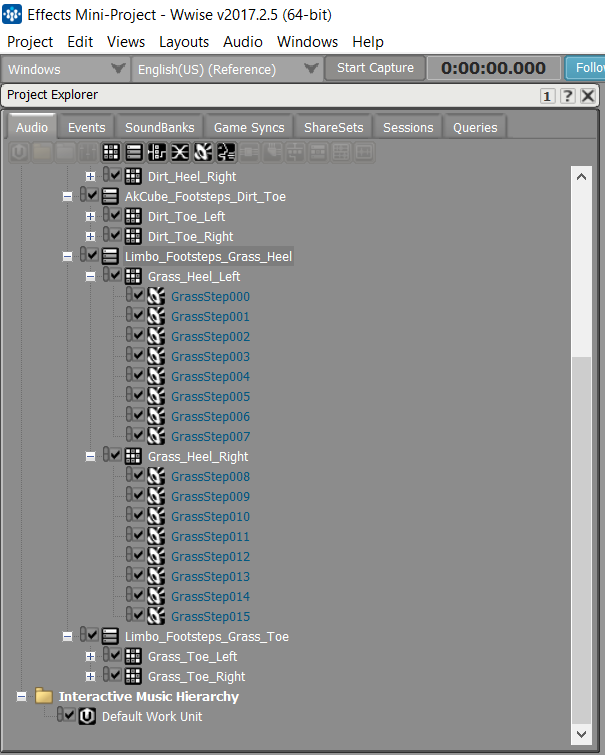Click the Start Capture button
This screenshot has height=755, width=605.
click(375, 68)
